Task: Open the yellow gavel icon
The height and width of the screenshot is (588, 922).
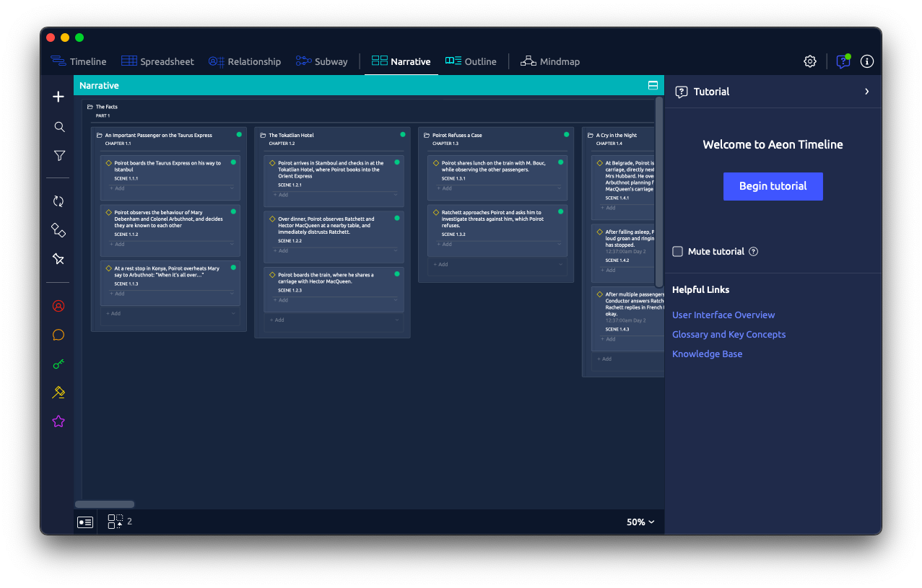Action: (58, 392)
